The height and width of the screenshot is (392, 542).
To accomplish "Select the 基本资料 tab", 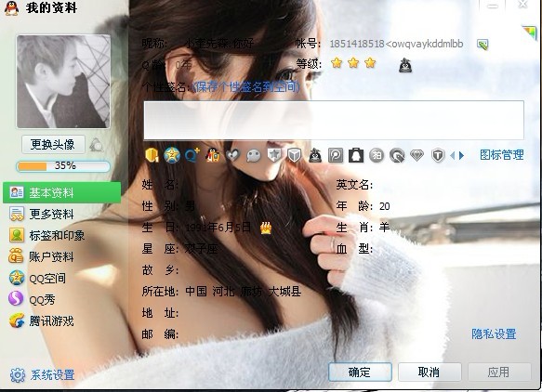I will (62, 192).
